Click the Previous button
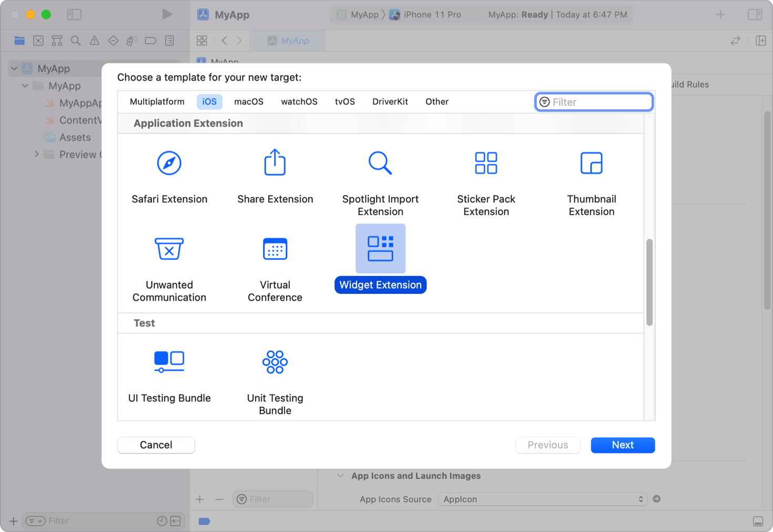 pos(548,445)
